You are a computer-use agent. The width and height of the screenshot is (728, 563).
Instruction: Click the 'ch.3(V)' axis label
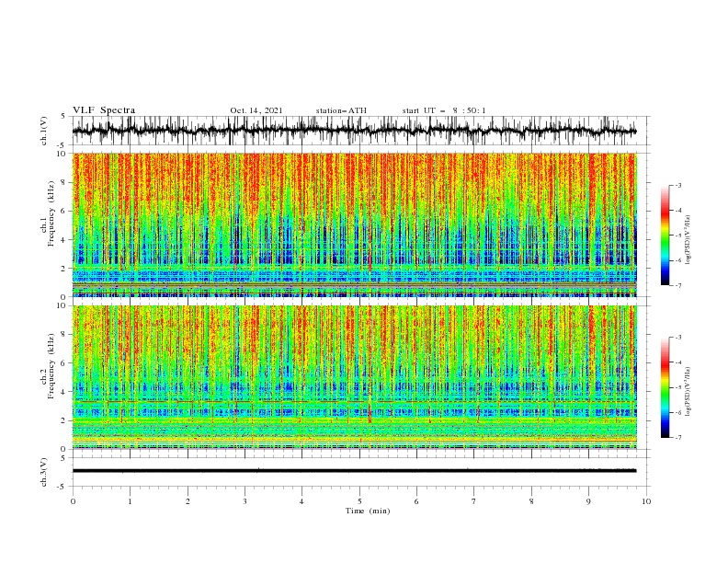[x=44, y=472]
